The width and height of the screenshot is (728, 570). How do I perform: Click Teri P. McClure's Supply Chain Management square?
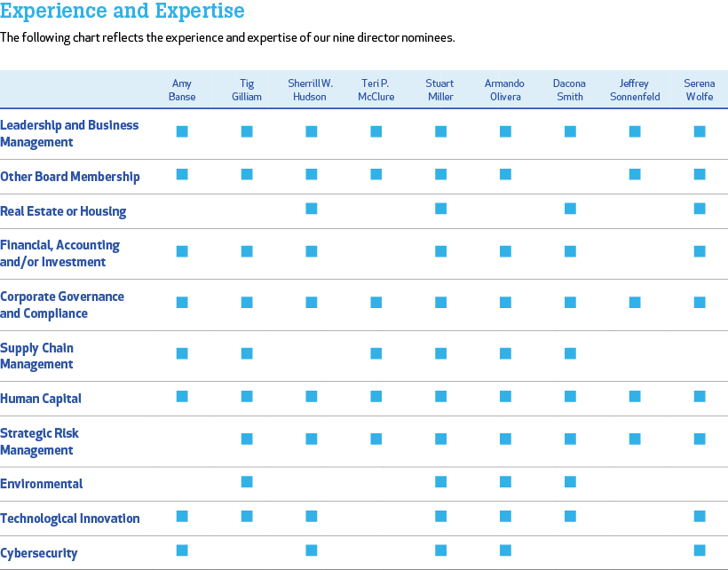coord(376,353)
